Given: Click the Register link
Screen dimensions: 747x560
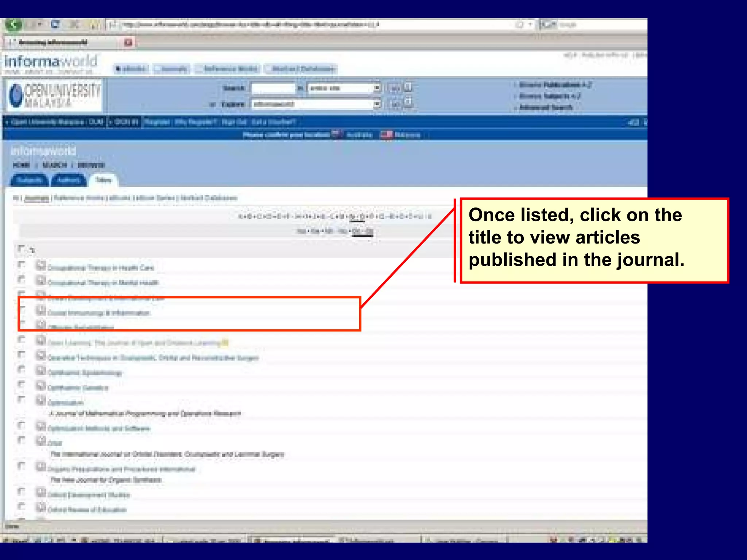Looking at the screenshot, I should pos(157,122).
